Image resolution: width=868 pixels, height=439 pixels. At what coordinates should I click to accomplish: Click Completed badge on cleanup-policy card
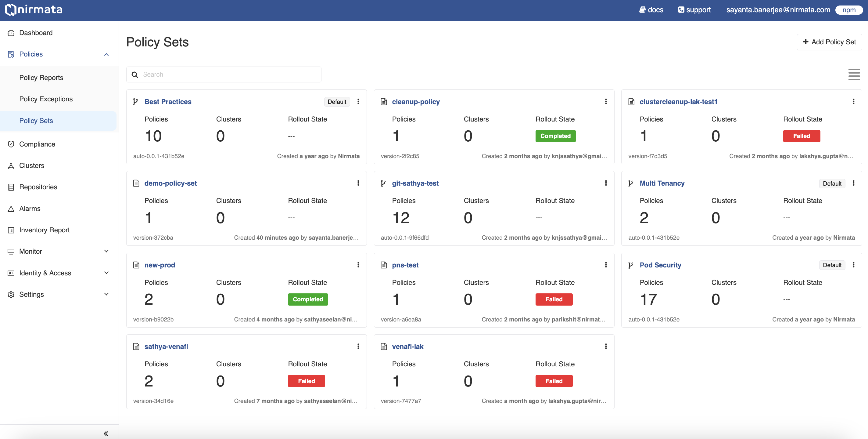pyautogui.click(x=555, y=136)
